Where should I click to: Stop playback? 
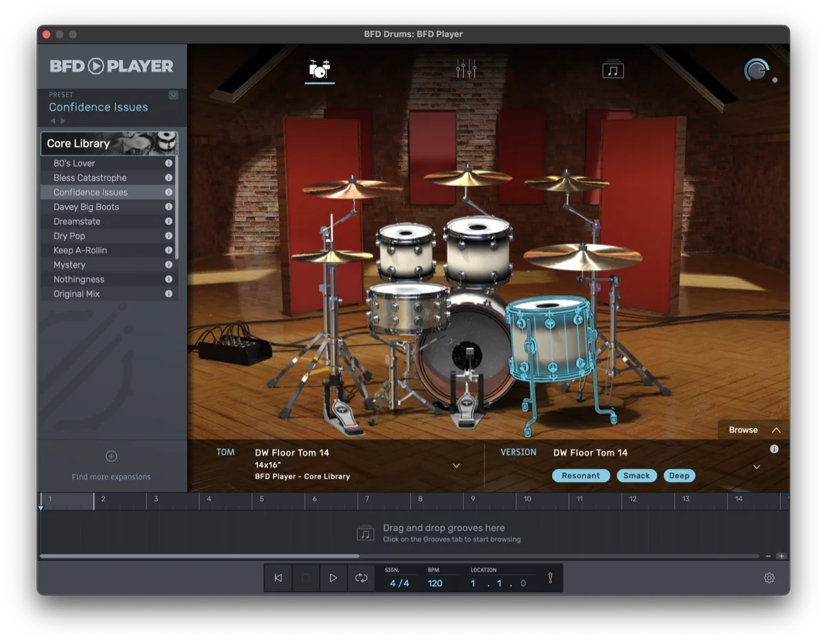point(306,578)
